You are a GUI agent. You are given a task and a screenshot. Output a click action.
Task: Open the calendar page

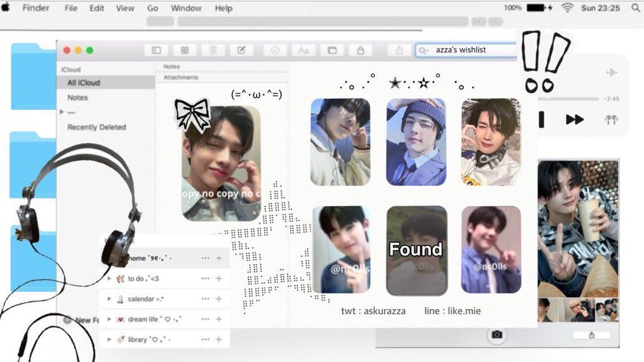(x=146, y=299)
